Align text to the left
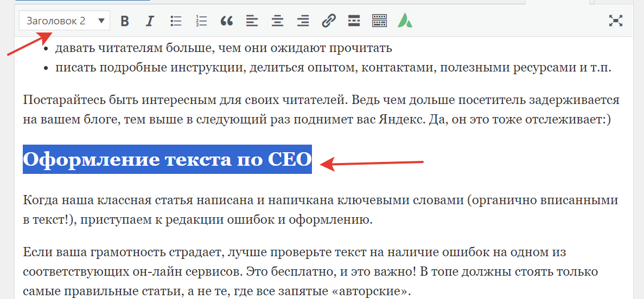 pos(252,21)
